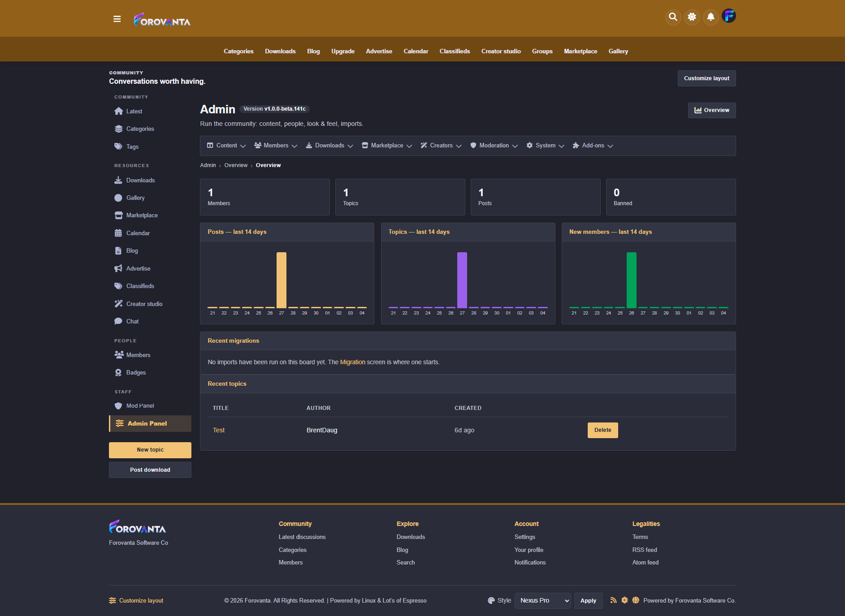This screenshot has height=616, width=845.
Task: Click the Overview chart button
Action: (x=712, y=110)
